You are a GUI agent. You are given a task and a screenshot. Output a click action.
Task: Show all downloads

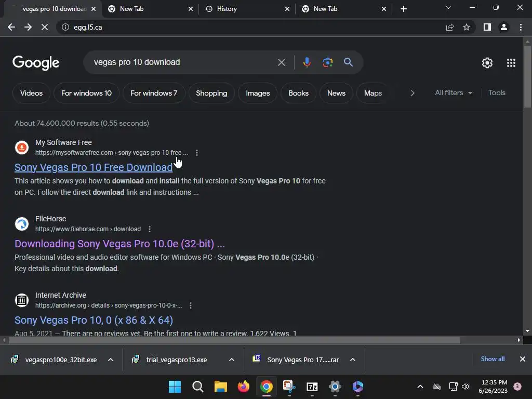(493, 359)
